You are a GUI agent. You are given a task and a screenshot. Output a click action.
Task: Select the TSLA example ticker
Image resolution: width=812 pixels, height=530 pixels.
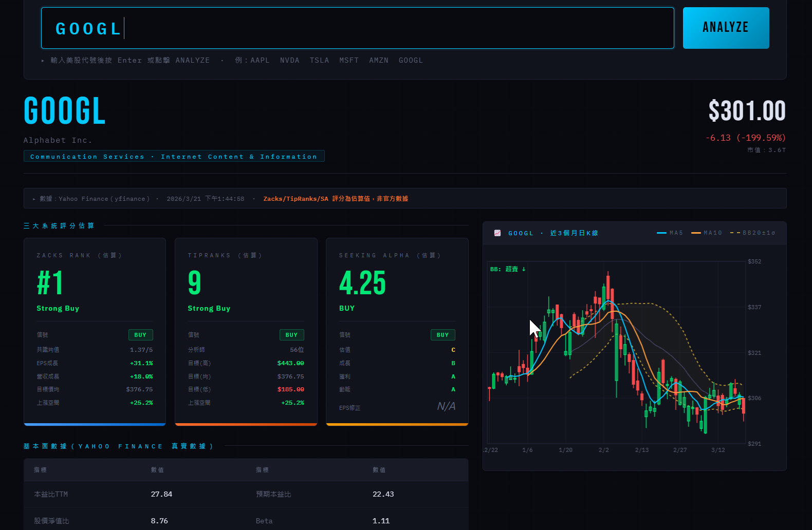319,61
